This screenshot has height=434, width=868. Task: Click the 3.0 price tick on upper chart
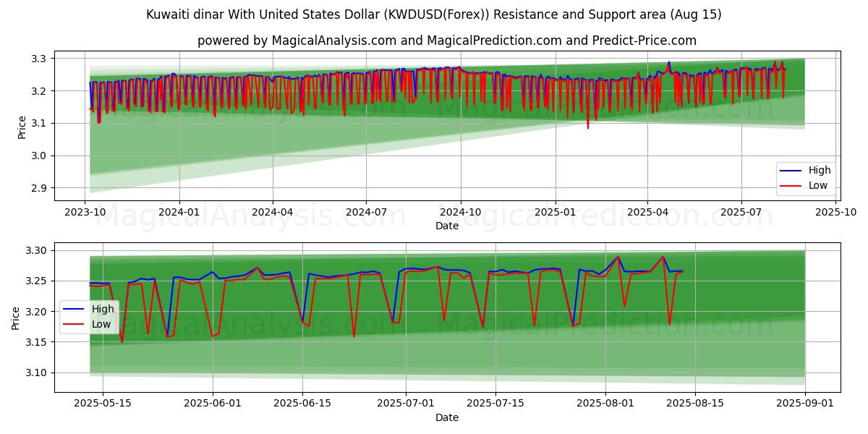(40, 156)
